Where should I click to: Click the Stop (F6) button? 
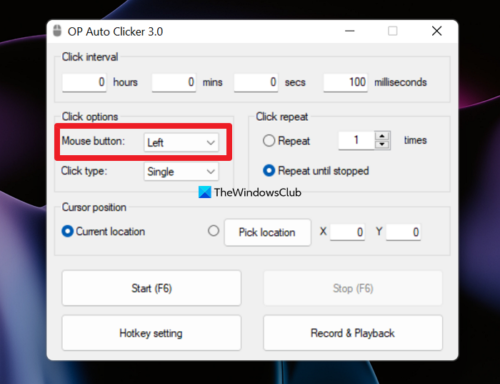(x=353, y=288)
